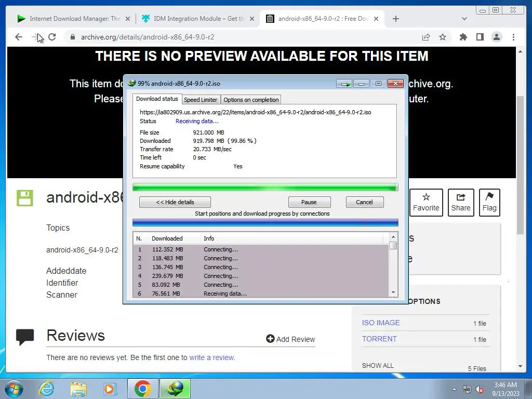Click IDM dialog tray arrow button
The height and width of the screenshot is (399, 532).
pyautogui.click(x=344, y=84)
